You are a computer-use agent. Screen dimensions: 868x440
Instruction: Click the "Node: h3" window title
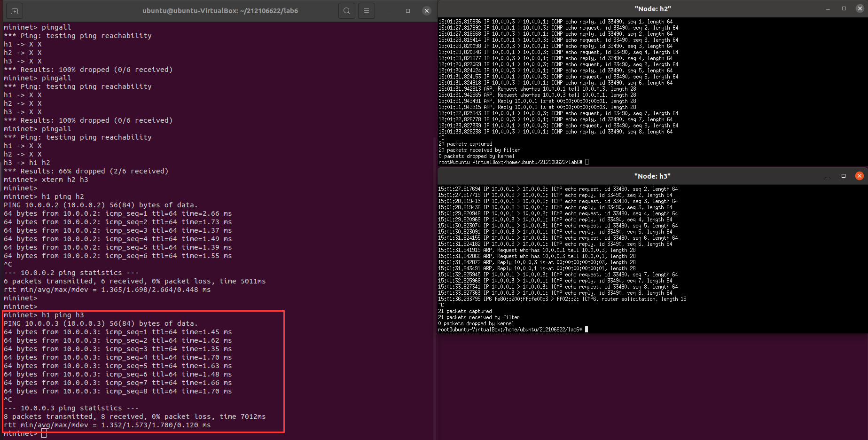(x=652, y=176)
